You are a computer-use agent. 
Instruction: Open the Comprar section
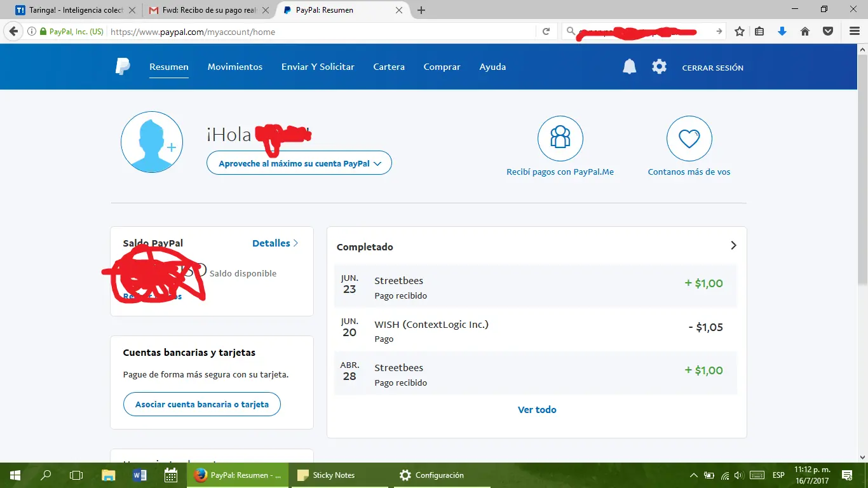coord(442,67)
